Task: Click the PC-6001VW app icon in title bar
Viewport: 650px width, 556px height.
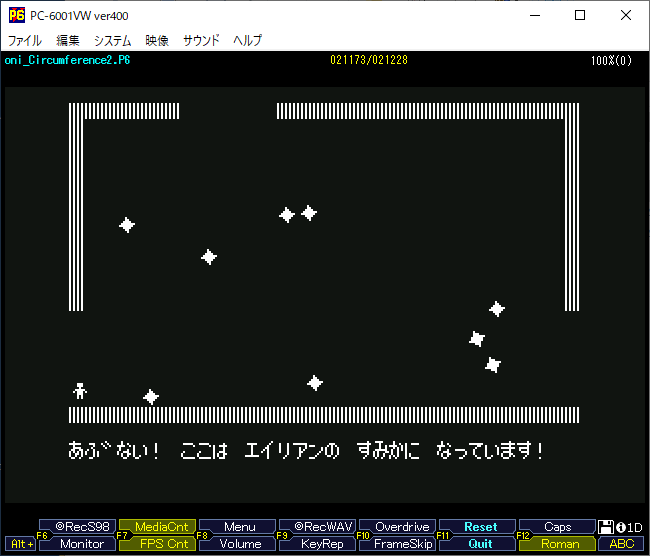Action: pos(17,15)
